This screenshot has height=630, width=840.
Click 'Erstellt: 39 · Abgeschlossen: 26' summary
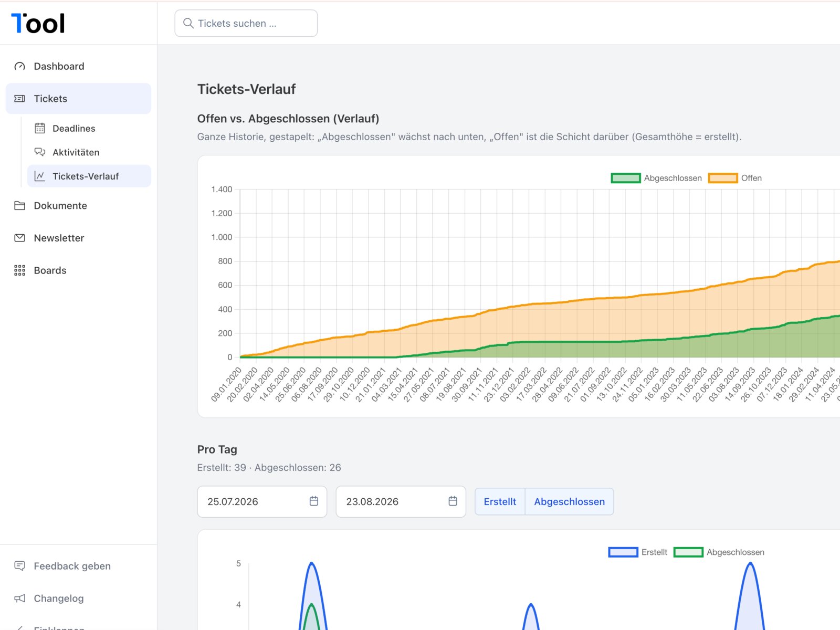click(x=269, y=467)
